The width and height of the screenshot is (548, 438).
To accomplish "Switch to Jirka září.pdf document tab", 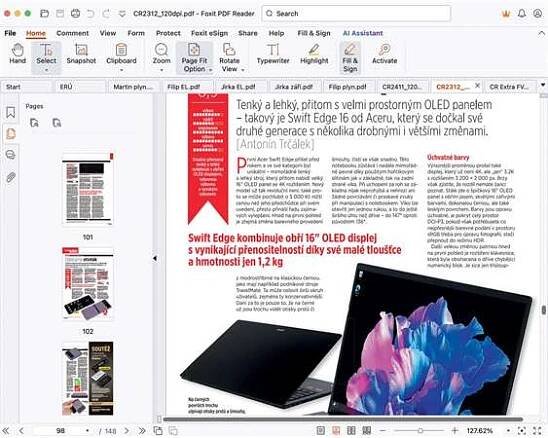I will (x=294, y=87).
